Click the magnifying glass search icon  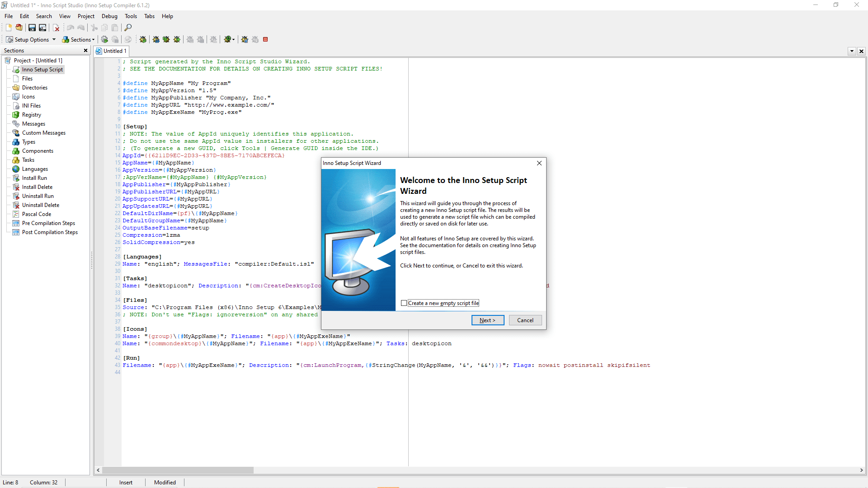click(128, 28)
